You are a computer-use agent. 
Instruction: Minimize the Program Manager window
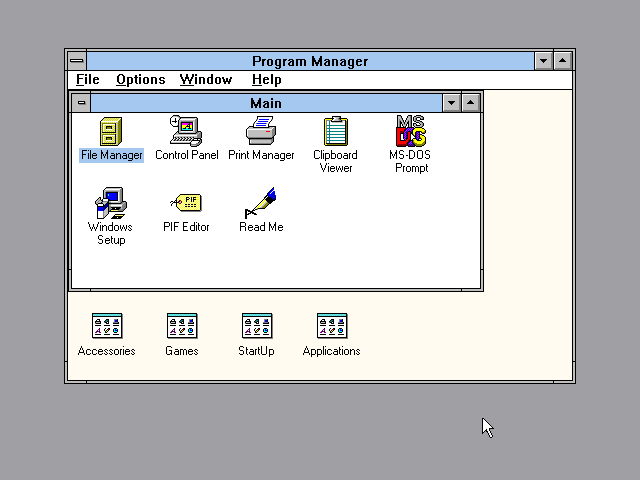pyautogui.click(x=543, y=61)
